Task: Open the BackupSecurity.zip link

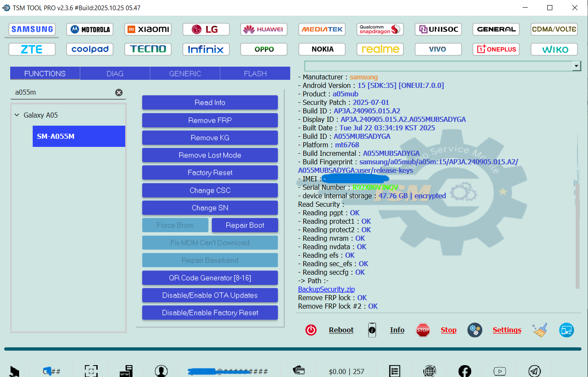Action: 326,289
